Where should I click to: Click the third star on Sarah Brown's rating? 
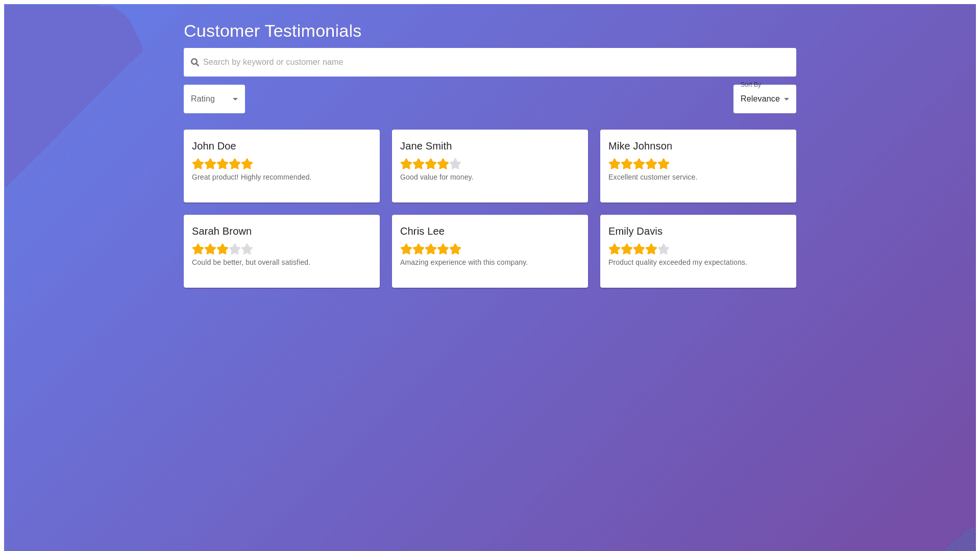[x=223, y=249]
